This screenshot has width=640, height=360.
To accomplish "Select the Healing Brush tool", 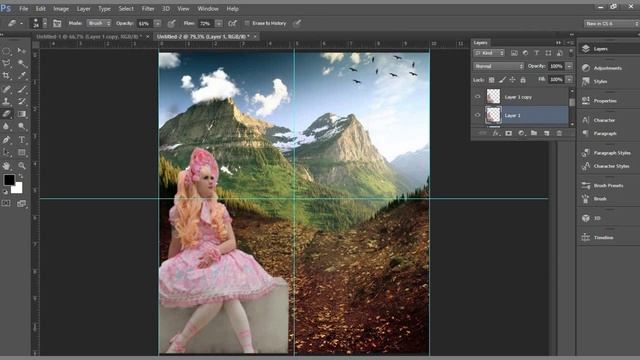I will (7, 89).
